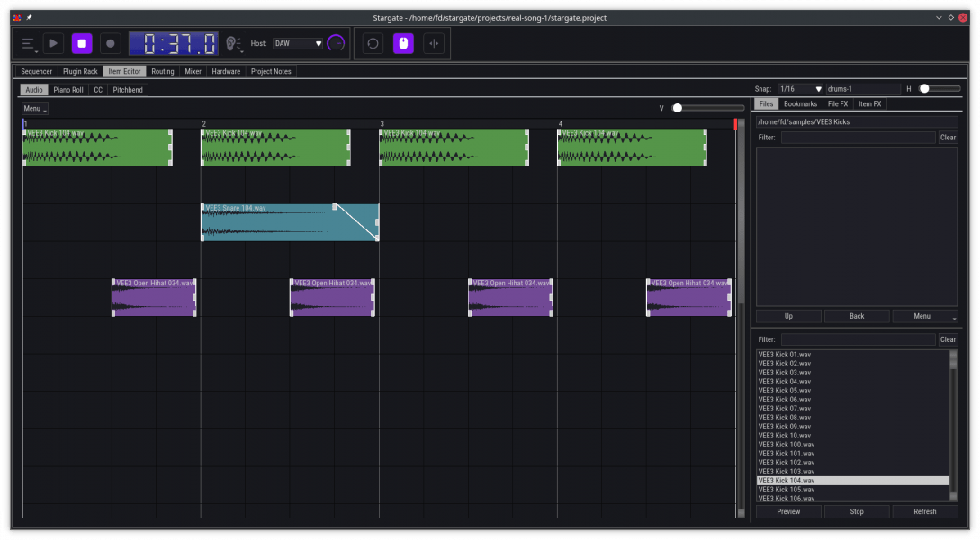980x540 pixels.
Task: Click the audio editor vertical scrollbar
Action: [742, 319]
